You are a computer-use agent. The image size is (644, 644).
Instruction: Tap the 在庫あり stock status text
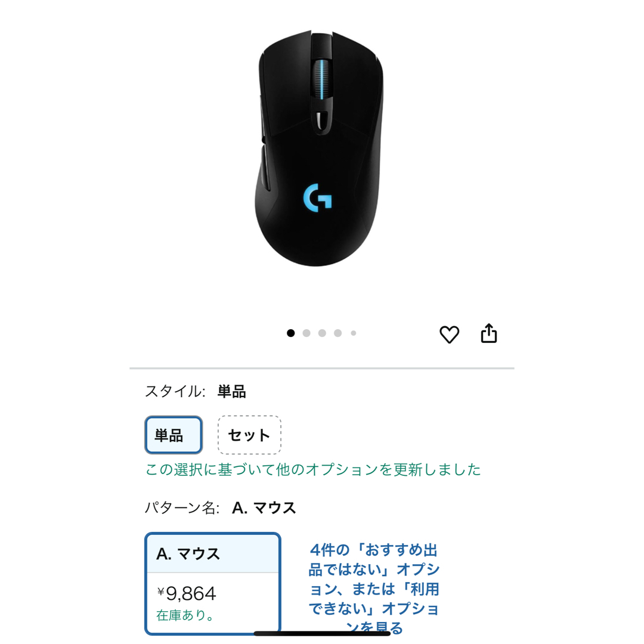point(185,615)
